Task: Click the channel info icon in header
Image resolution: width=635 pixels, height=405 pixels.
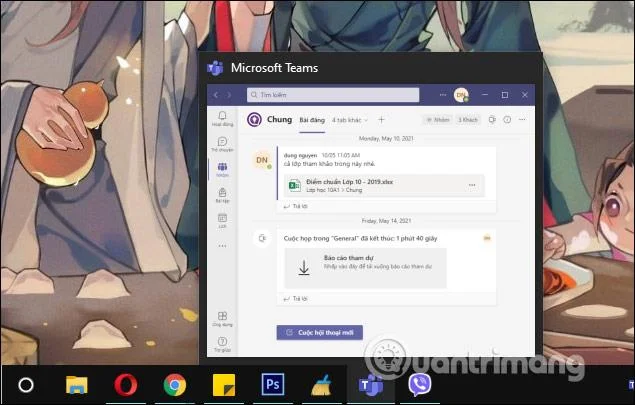Action: (x=507, y=119)
